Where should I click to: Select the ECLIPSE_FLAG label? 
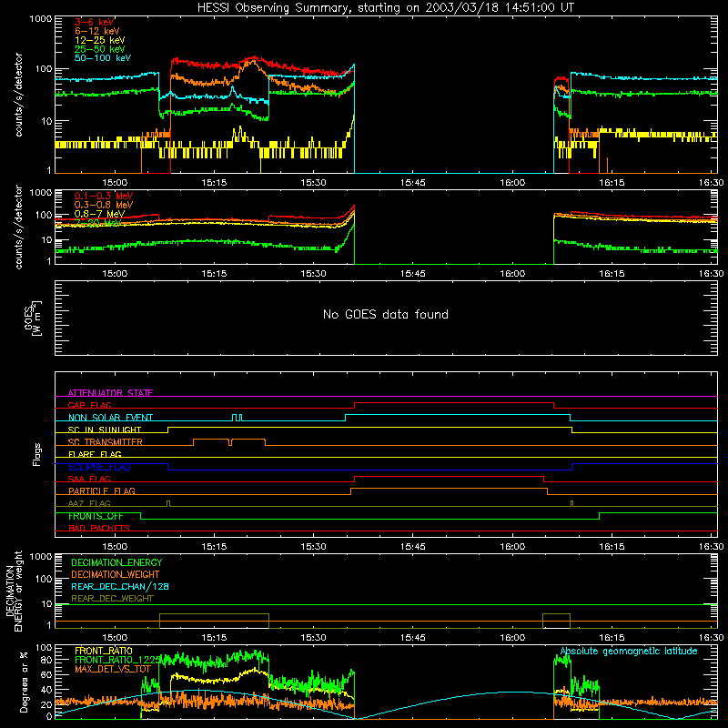pos(99,467)
